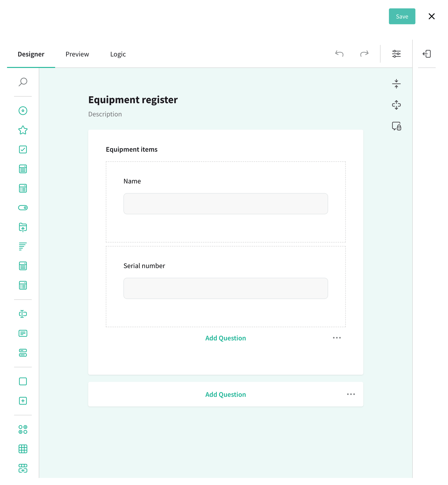448x485 pixels.
Task: Select Multi-Select Dropdown icon above Yes/No toggle icon
Action: point(23,188)
